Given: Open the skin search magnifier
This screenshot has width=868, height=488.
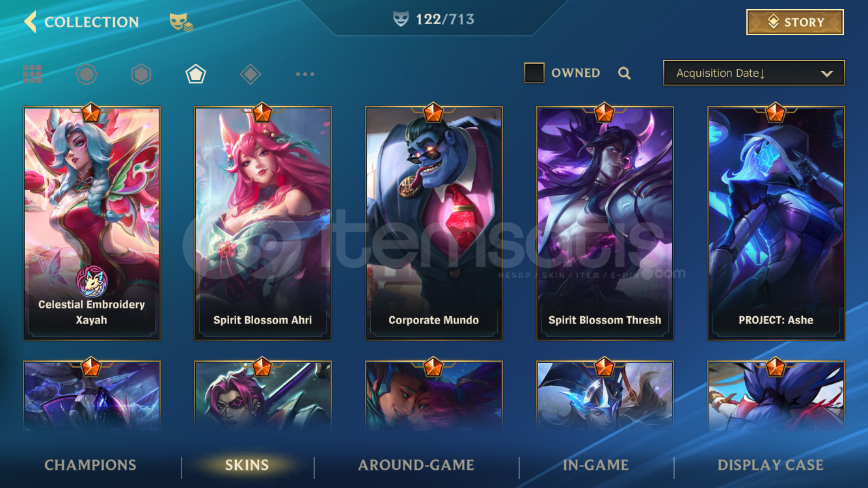Looking at the screenshot, I should pyautogui.click(x=625, y=74).
